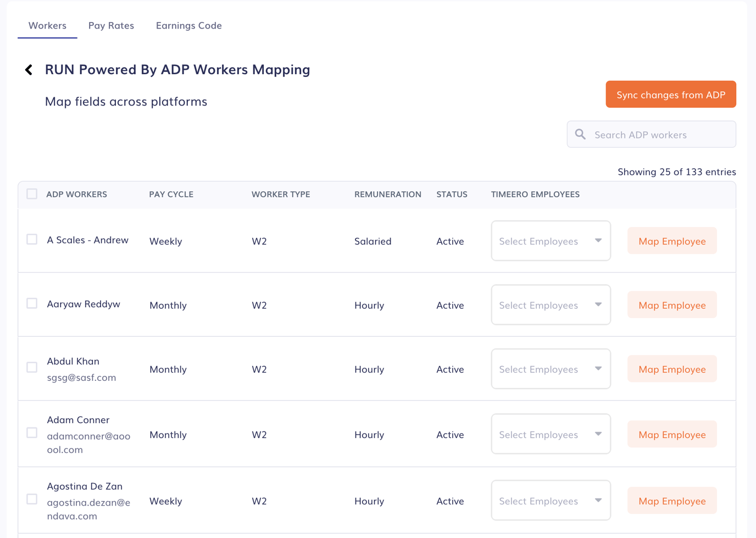Expand the employee dropdown for Aaryaw Reddyw
Viewport: 756px width, 538px height.
tap(551, 305)
